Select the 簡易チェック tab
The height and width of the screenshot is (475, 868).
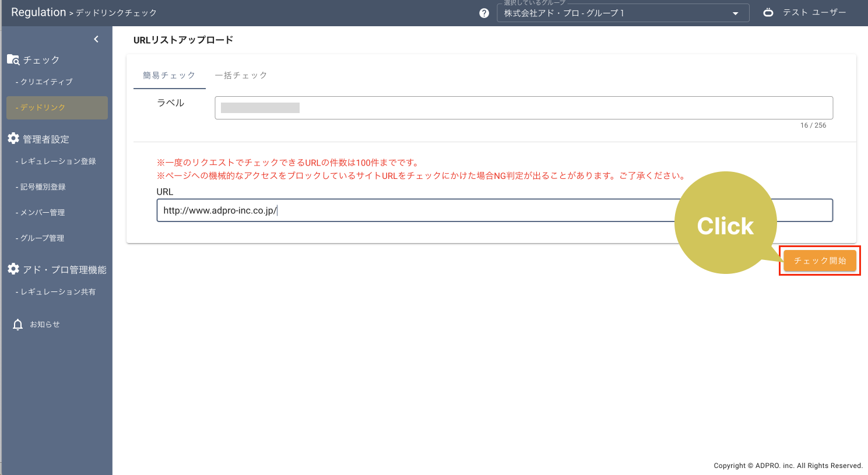click(169, 75)
